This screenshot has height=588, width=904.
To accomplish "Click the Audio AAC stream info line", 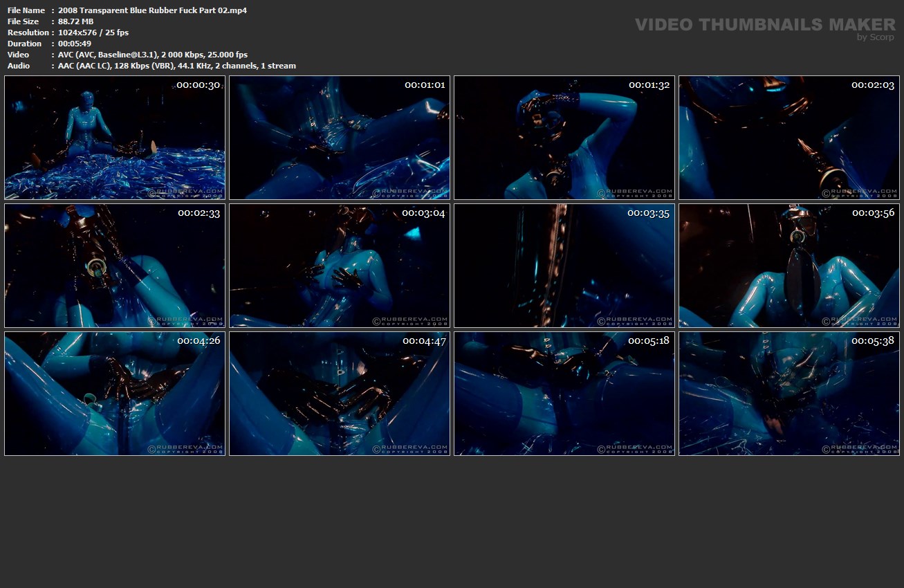I will click(177, 66).
